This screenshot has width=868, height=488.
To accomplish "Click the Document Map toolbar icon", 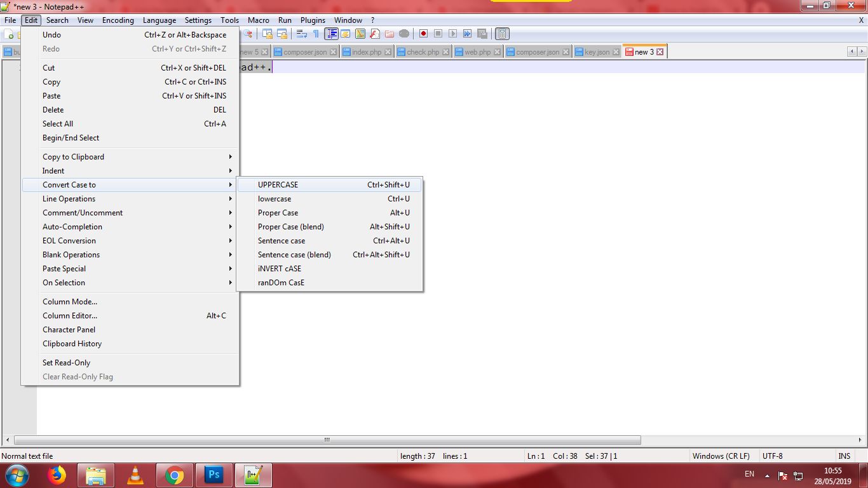I will click(503, 33).
